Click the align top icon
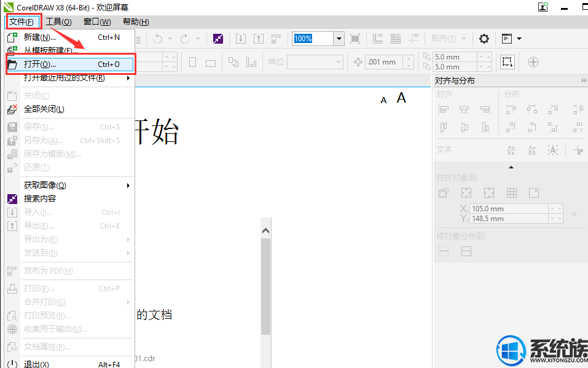The height and width of the screenshot is (368, 588). (x=443, y=127)
